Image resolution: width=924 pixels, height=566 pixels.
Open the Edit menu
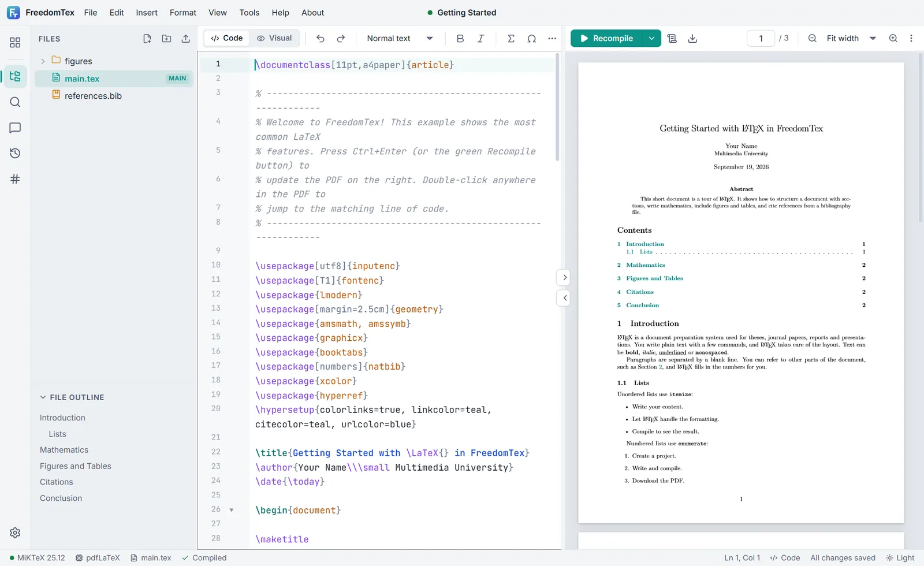tap(117, 13)
